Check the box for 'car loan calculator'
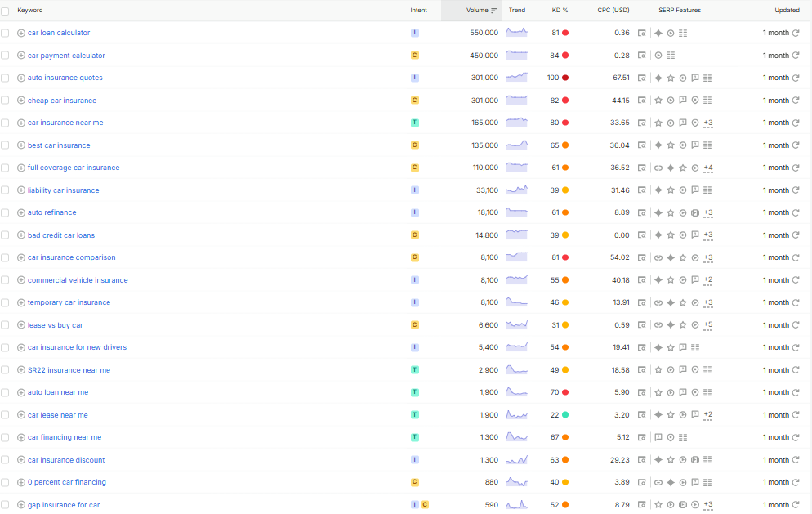 click(5, 34)
